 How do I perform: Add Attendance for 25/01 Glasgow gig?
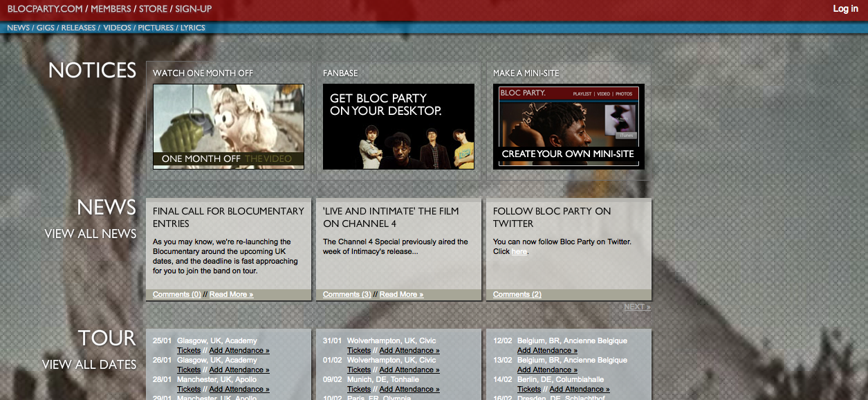[x=239, y=350]
